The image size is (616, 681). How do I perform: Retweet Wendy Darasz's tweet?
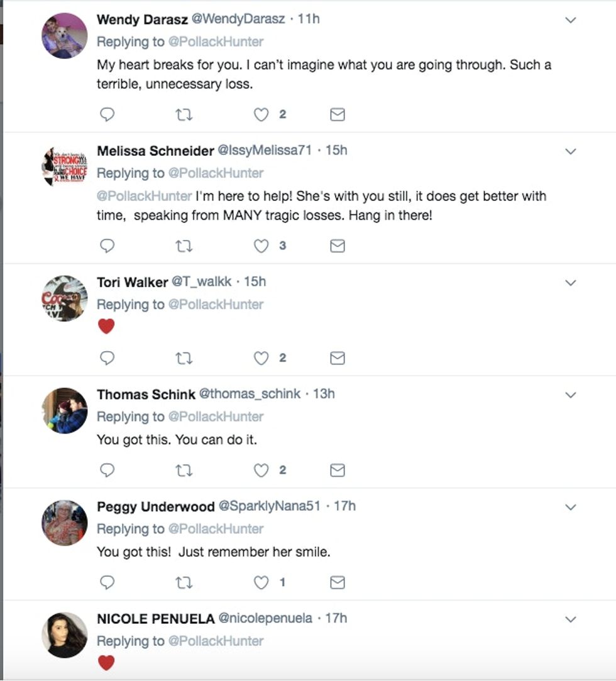pyautogui.click(x=184, y=114)
